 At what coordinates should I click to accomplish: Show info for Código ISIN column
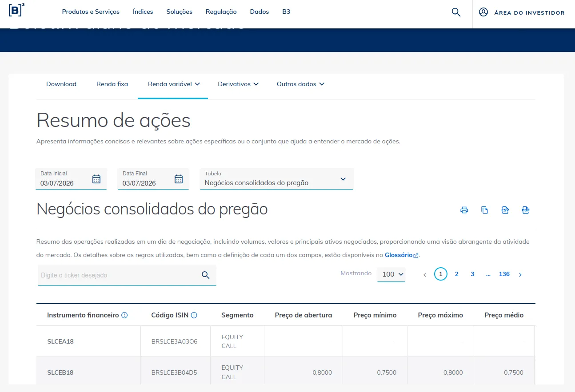tap(194, 315)
